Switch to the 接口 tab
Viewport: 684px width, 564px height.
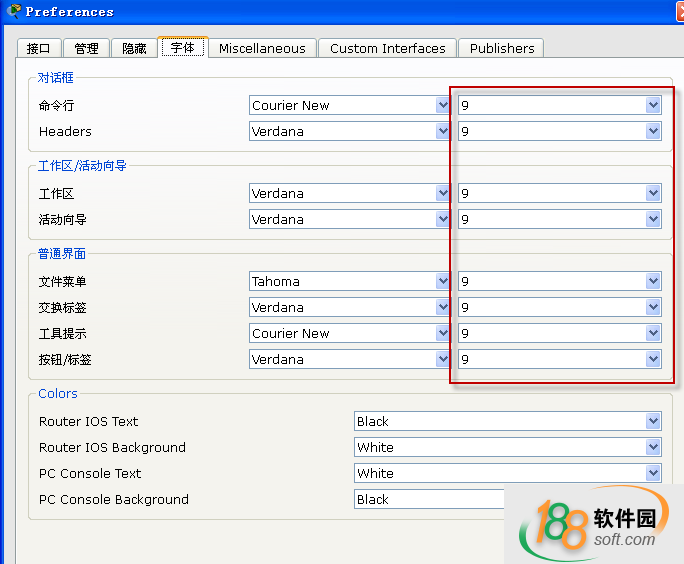39,48
